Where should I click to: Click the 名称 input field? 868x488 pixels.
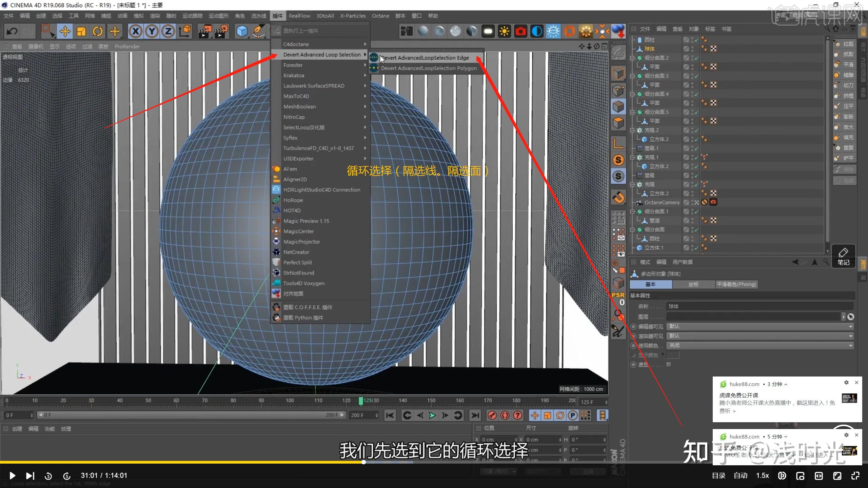click(x=759, y=306)
